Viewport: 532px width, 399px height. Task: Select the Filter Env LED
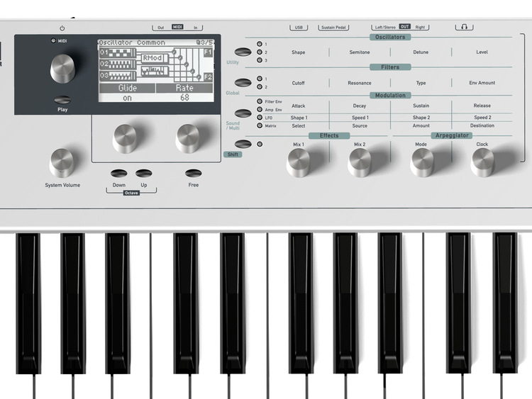point(260,101)
